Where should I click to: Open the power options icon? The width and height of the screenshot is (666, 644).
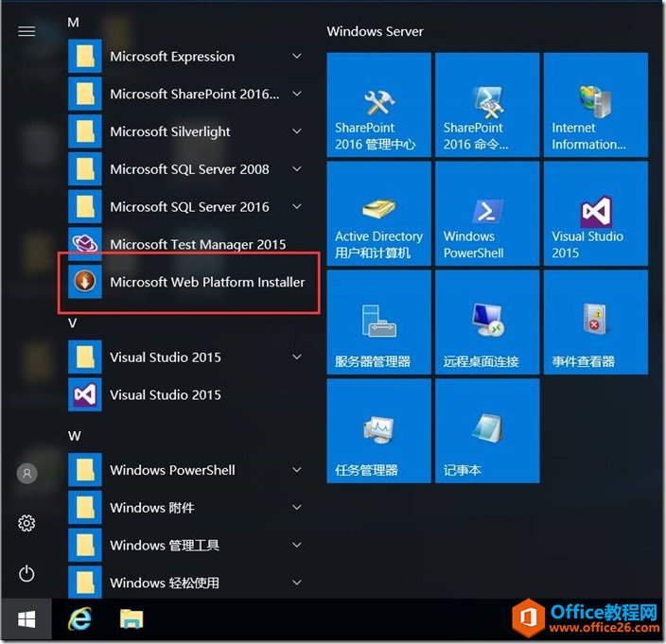[x=26, y=573]
